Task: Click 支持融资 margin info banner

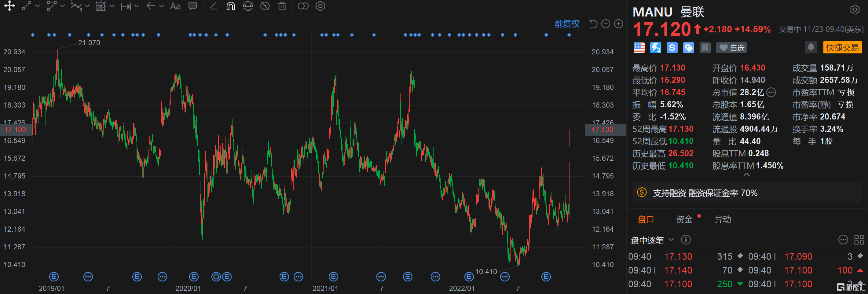Action: (747, 193)
